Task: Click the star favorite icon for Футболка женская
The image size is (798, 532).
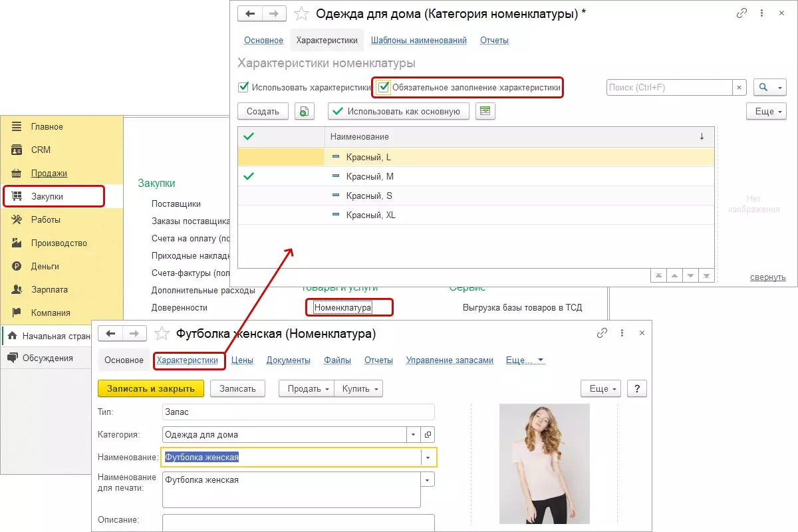Action: click(162, 333)
